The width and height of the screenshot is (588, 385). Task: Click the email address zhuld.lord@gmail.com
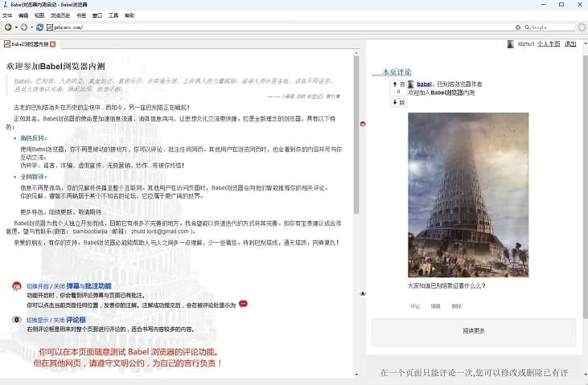coord(160,231)
